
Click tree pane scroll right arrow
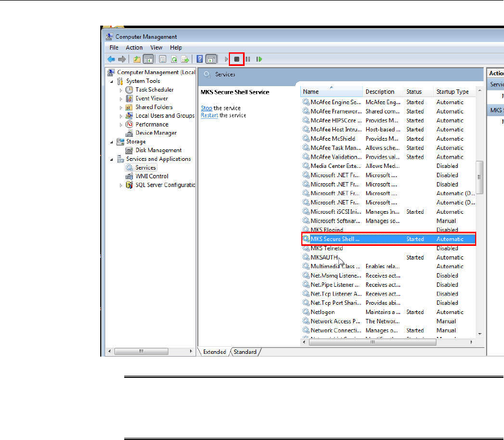(191, 351)
